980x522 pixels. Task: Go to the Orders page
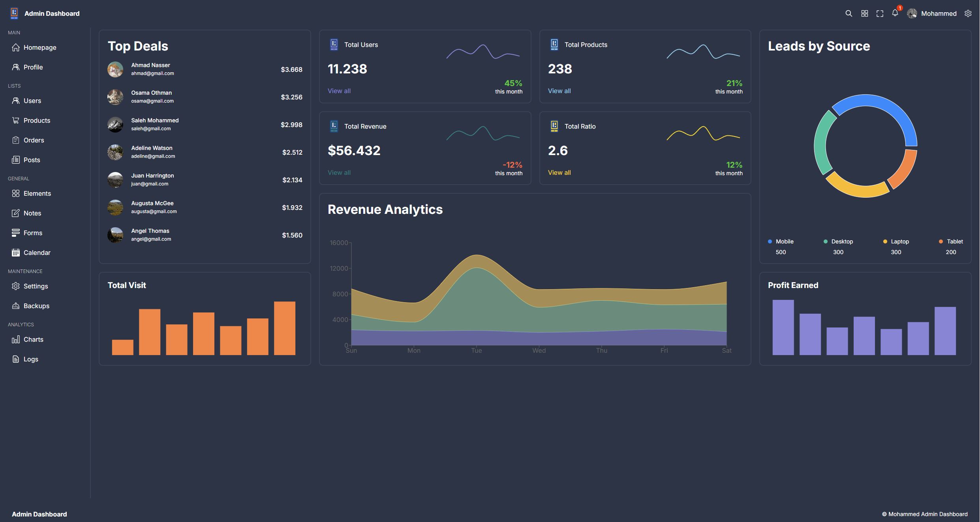click(x=34, y=140)
